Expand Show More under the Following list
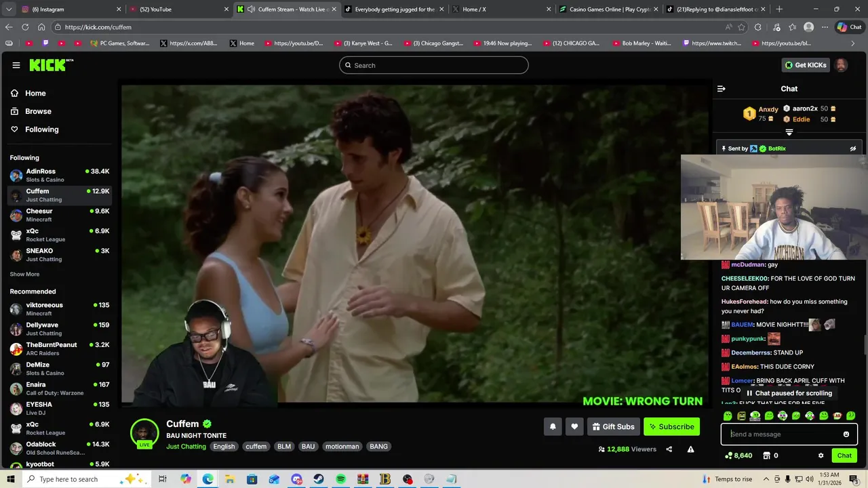Screen dimensions: 868x488 (x=24, y=274)
